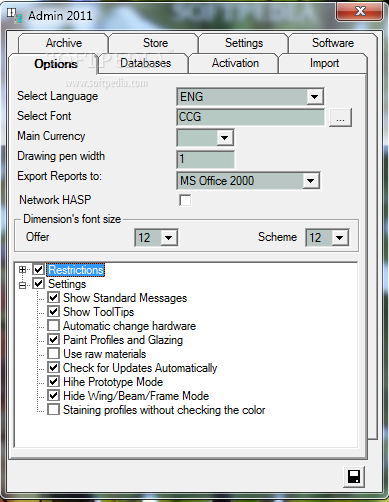Open the Import tab

(x=324, y=63)
